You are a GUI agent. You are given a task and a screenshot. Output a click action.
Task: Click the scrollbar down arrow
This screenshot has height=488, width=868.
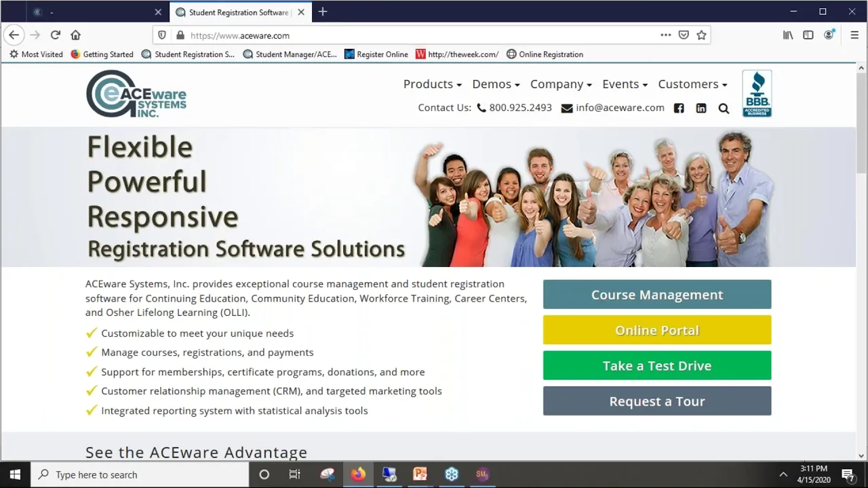(x=861, y=455)
